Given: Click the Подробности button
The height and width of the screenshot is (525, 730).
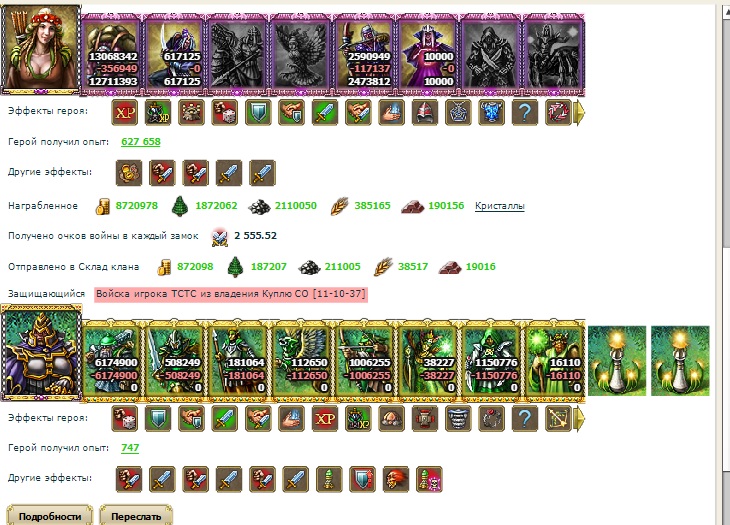Looking at the screenshot, I should [50, 516].
